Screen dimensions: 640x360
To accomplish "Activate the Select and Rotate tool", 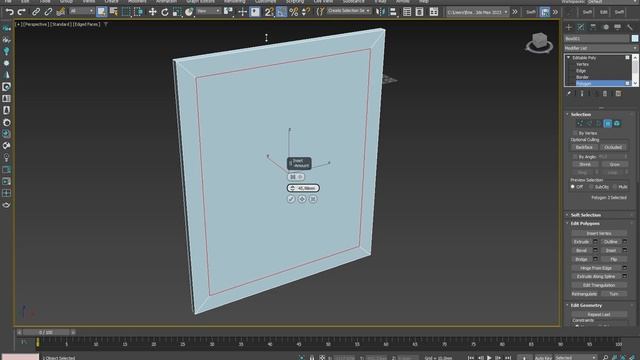I will [164, 12].
